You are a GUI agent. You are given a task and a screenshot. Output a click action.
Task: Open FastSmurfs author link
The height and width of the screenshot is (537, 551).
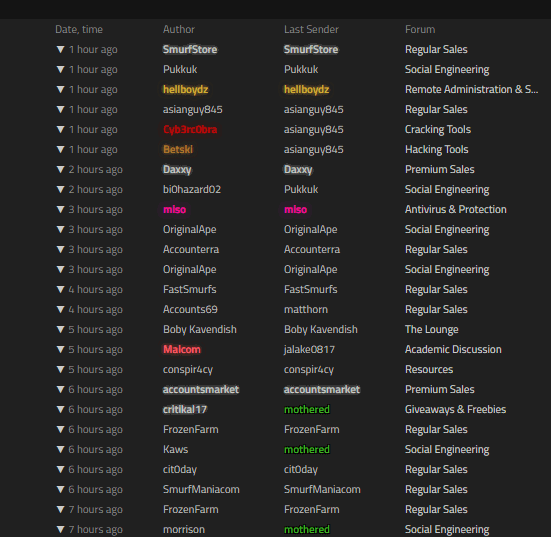coord(190,290)
